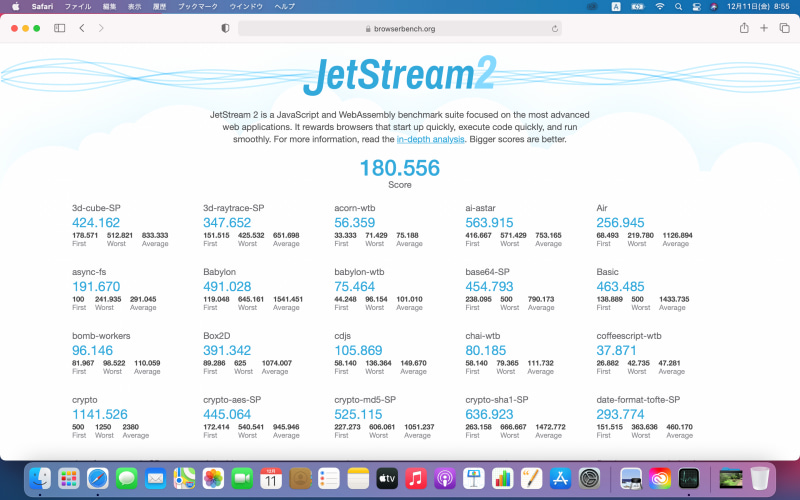Open Adobe Creative Cloud from the Dock
The height and width of the screenshot is (500, 800).
pos(660,479)
